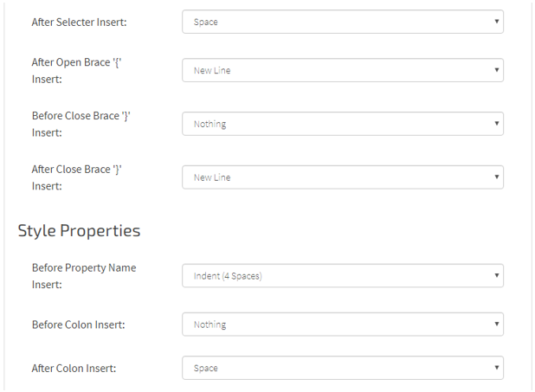Screen dimensions: 535x392
Task: Click the arrow on After Close Brace select
Action: pos(497,177)
